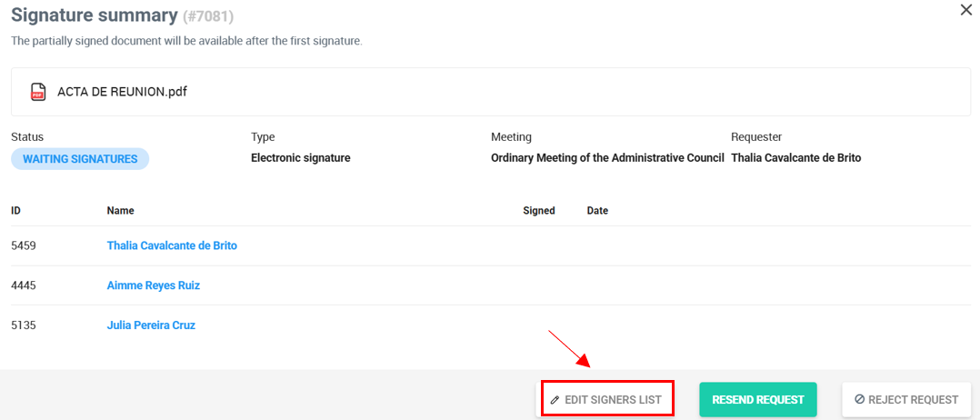980x420 pixels.
Task: Select the row with ID 5459
Action: coord(491,245)
